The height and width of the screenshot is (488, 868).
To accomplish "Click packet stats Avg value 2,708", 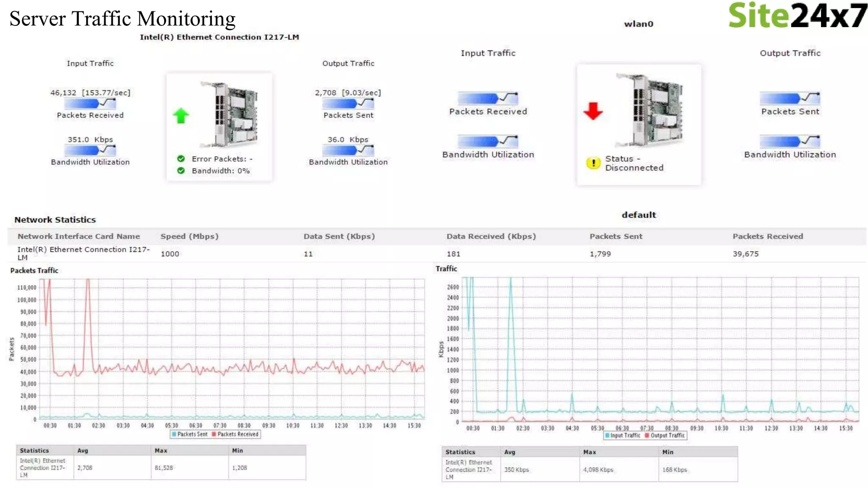I will pyautogui.click(x=85, y=468).
